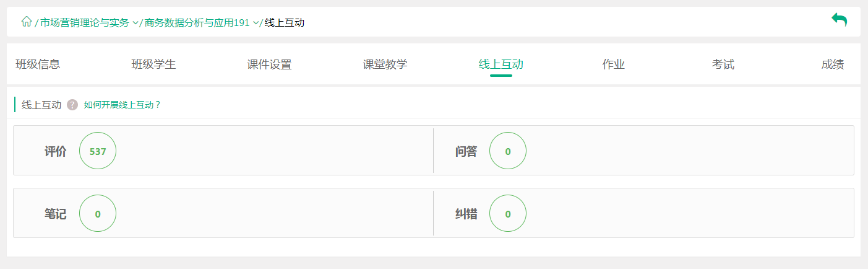868x269 pixels.
Task: Click the 商务数据分析与应用191 breadcrumb link
Action: 197,23
